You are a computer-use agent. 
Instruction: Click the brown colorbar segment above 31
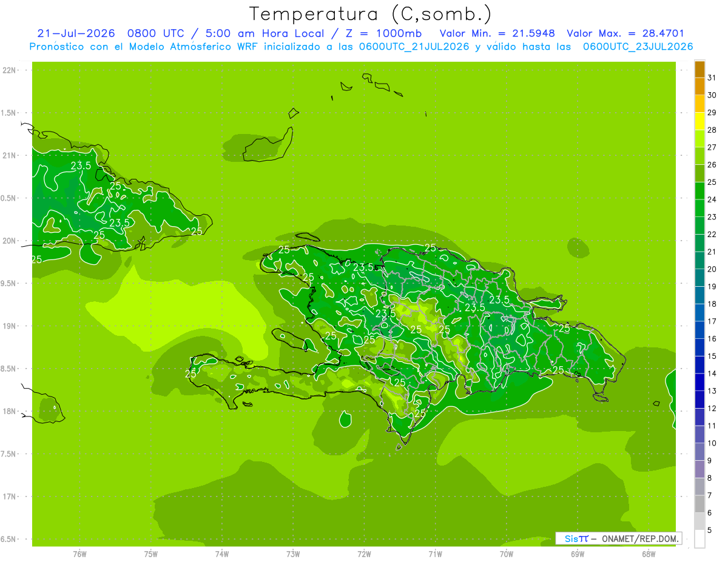point(699,69)
